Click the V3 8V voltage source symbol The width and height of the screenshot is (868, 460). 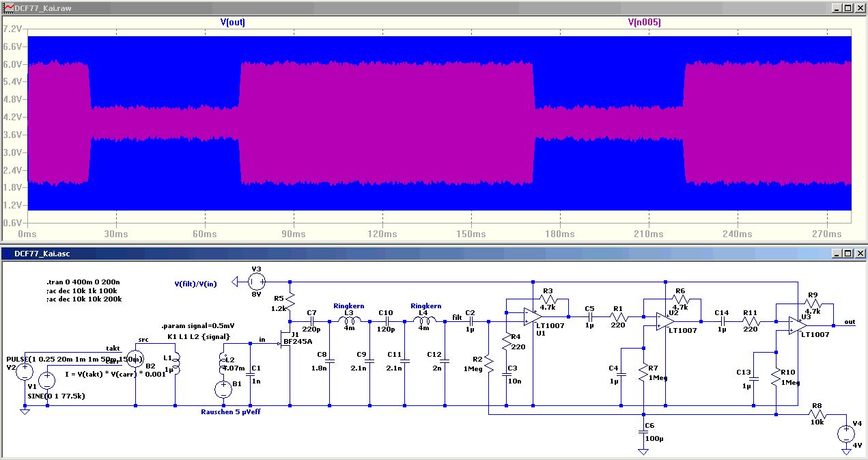[x=257, y=281]
